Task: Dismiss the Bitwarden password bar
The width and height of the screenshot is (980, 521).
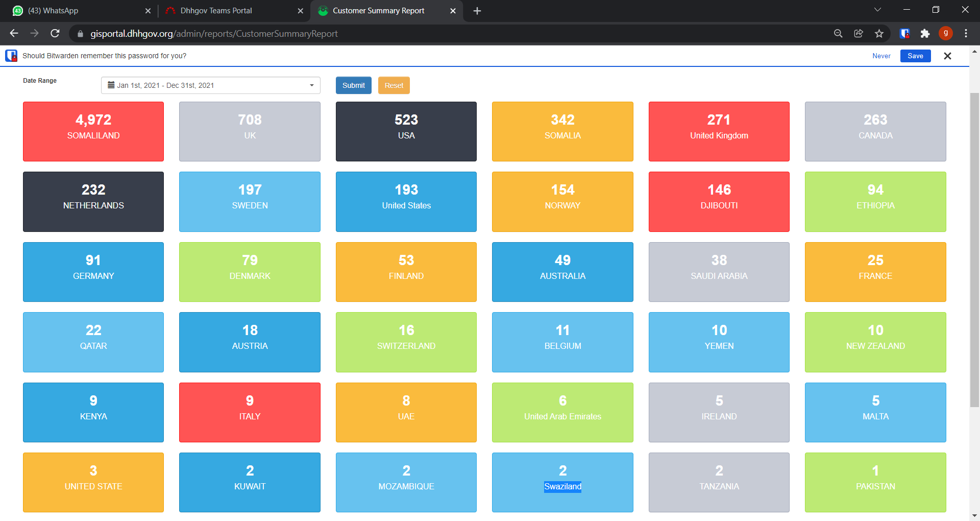Action: (947, 56)
